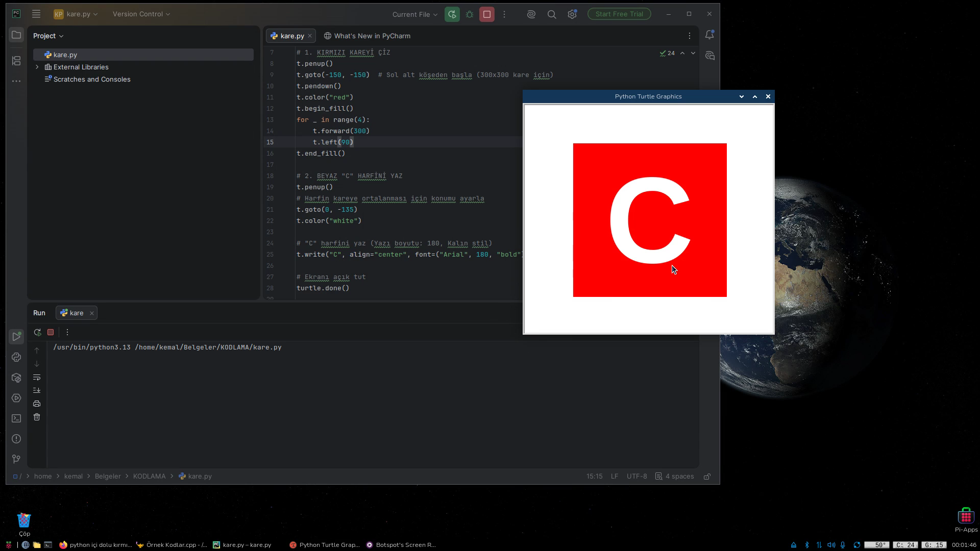The width and height of the screenshot is (980, 551).
Task: Stop the running program in top toolbar
Action: [x=487, y=14]
